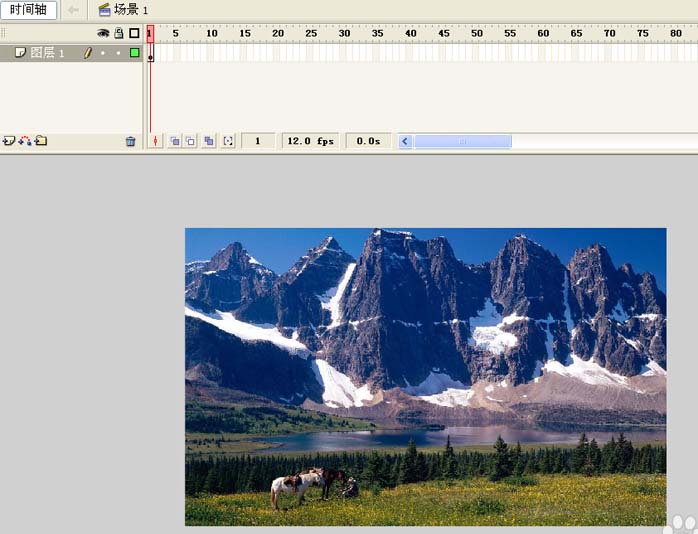Select the 图层 1 layer name
The width and height of the screenshot is (698, 534).
click(x=48, y=53)
